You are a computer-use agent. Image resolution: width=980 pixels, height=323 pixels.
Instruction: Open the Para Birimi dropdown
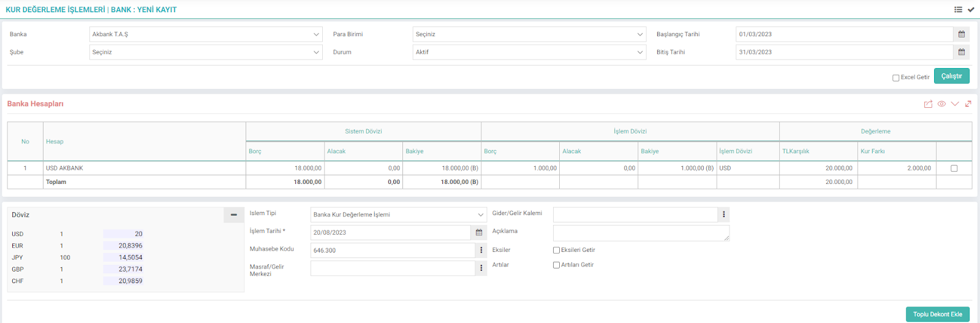click(529, 34)
